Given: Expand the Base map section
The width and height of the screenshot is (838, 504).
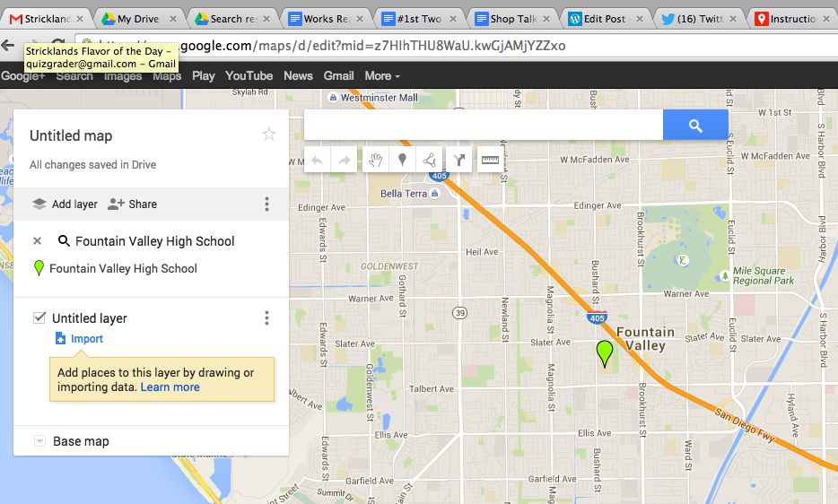Looking at the screenshot, I should (39, 441).
